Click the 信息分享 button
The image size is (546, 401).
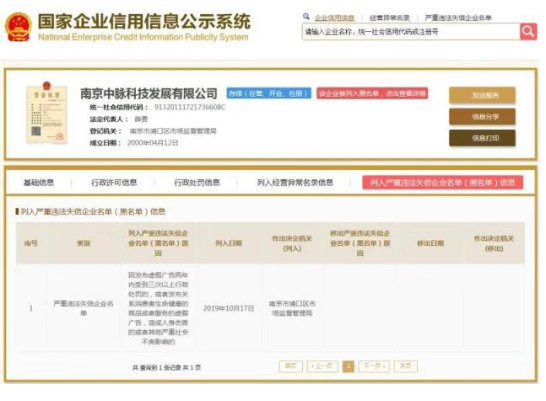tap(482, 117)
